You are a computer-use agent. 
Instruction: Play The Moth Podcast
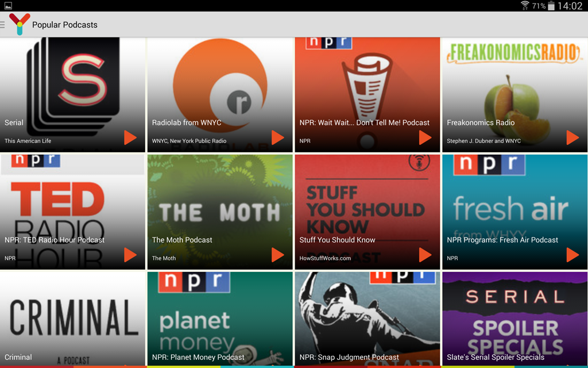point(277,255)
